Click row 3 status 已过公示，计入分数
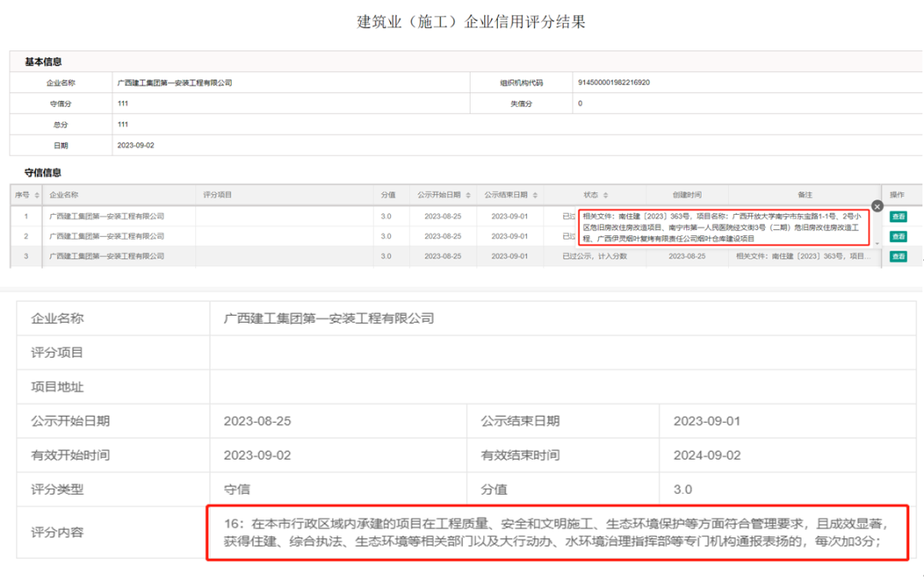This screenshot has height=581, width=924. (x=595, y=257)
